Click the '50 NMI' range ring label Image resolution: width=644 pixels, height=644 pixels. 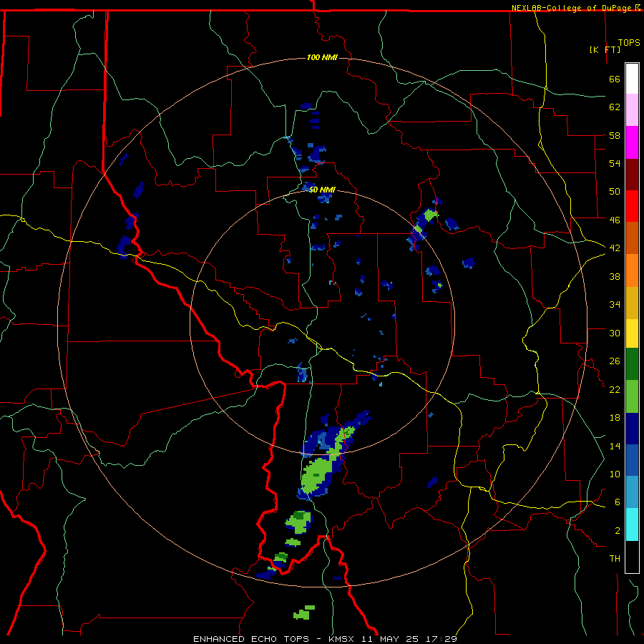[x=322, y=190]
